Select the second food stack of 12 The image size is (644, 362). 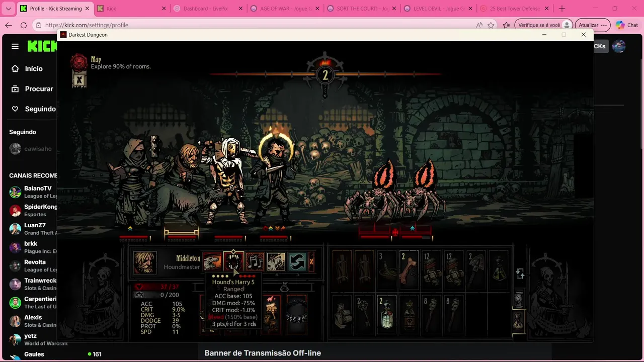tap(453, 269)
